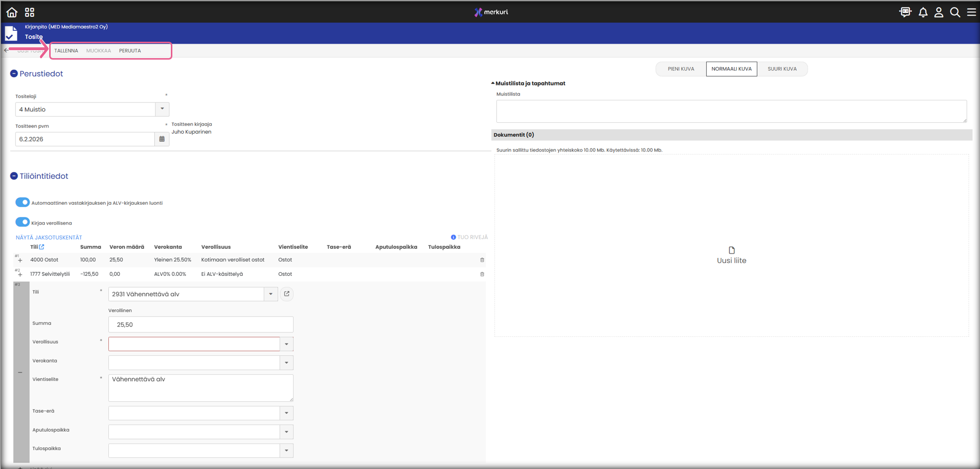This screenshot has width=980, height=469.
Task: Click Uusi liite to add attachment
Action: pyautogui.click(x=731, y=255)
